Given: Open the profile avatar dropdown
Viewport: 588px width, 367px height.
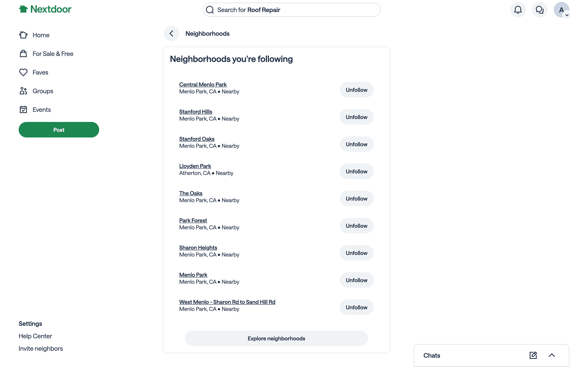Looking at the screenshot, I should [x=561, y=10].
